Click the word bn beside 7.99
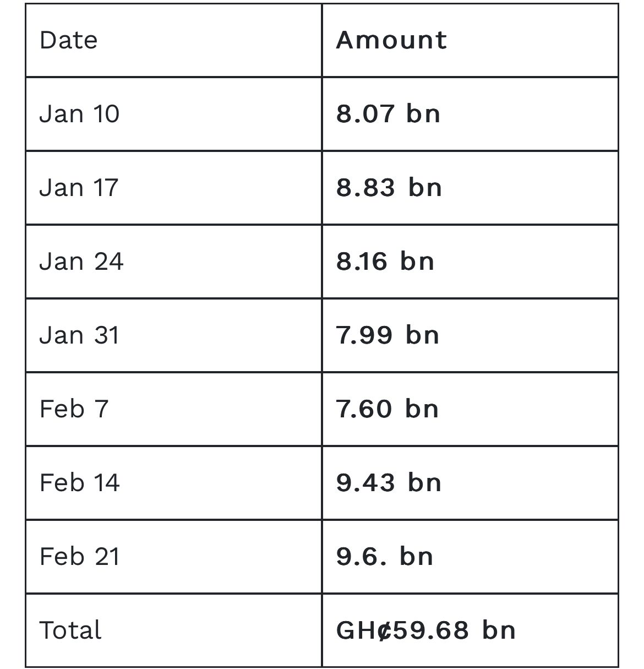 coord(423,335)
